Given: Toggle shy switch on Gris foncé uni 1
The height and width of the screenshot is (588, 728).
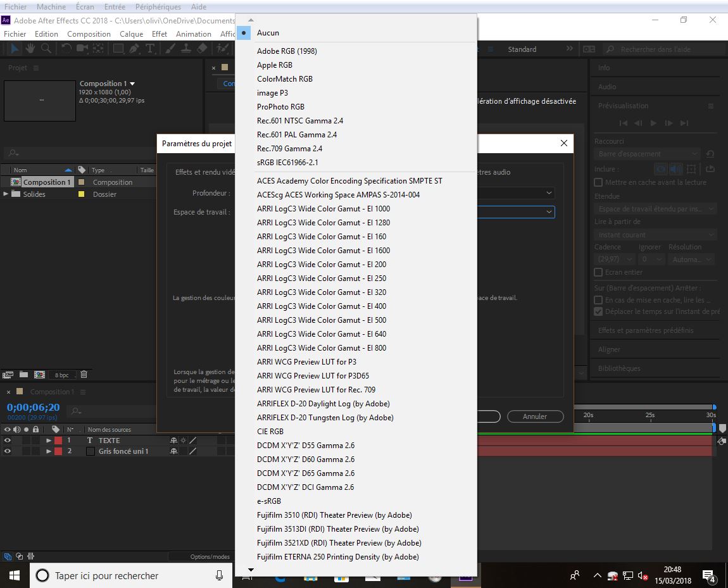Looking at the screenshot, I should [173, 451].
